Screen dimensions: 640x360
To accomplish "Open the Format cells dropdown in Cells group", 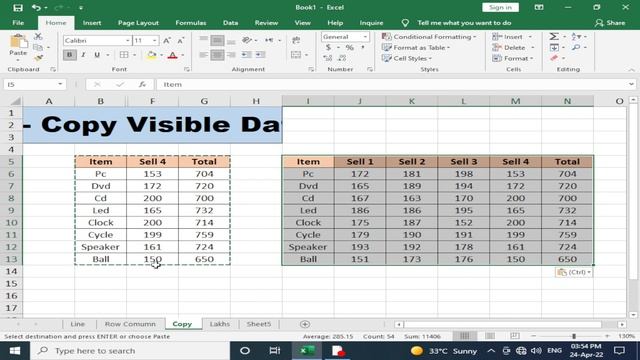I will (x=513, y=58).
